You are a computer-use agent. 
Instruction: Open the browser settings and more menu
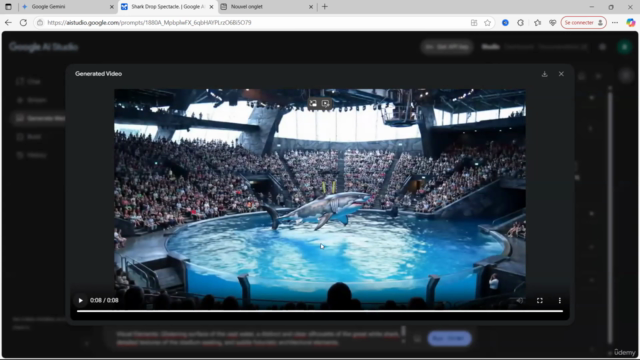[615, 22]
